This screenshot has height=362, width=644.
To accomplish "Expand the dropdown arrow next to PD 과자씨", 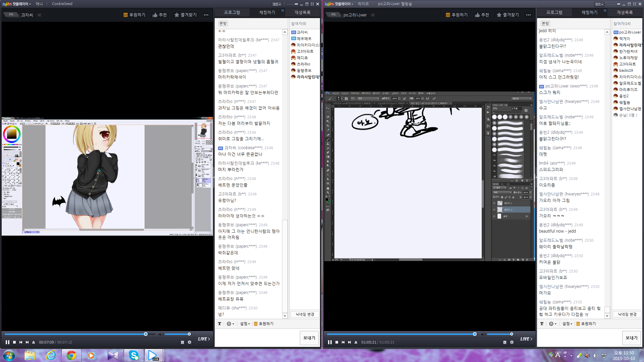I will [39, 15].
